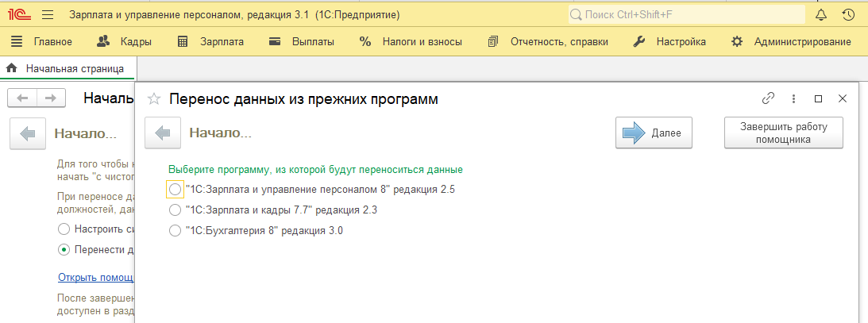
Task: Select Зарплата и управление персоналом 8 редакция 2.5
Action: [x=175, y=190]
